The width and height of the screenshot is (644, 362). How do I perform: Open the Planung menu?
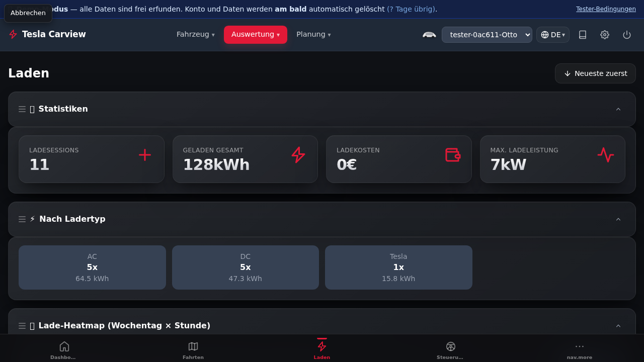pyautogui.click(x=313, y=35)
